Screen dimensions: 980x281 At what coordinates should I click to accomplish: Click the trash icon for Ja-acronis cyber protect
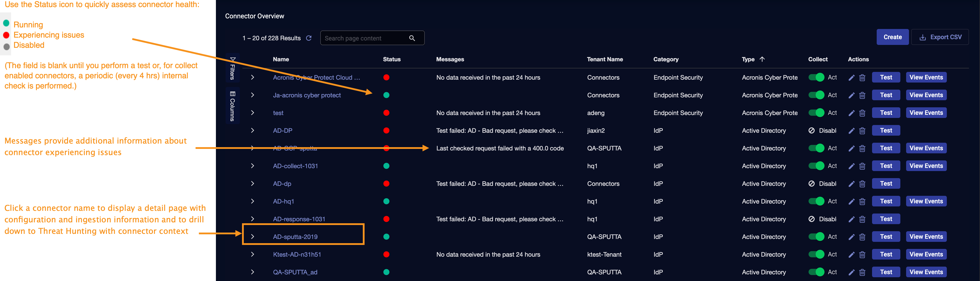(862, 95)
